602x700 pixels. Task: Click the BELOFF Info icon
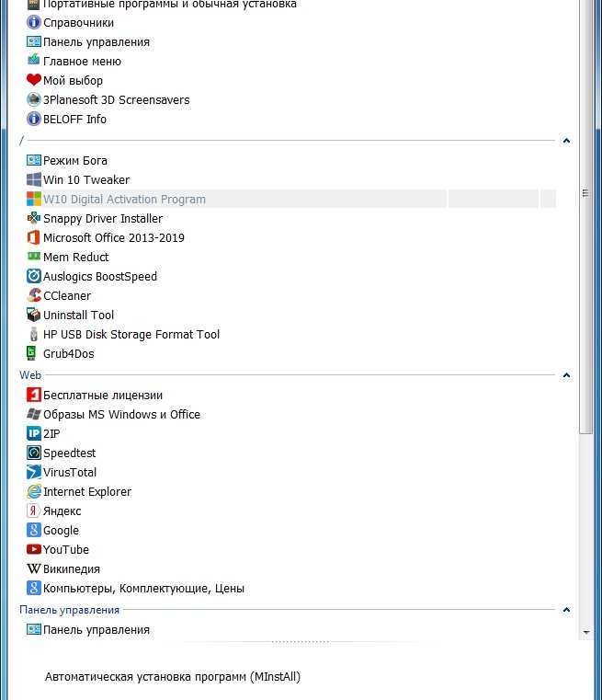click(x=33, y=119)
